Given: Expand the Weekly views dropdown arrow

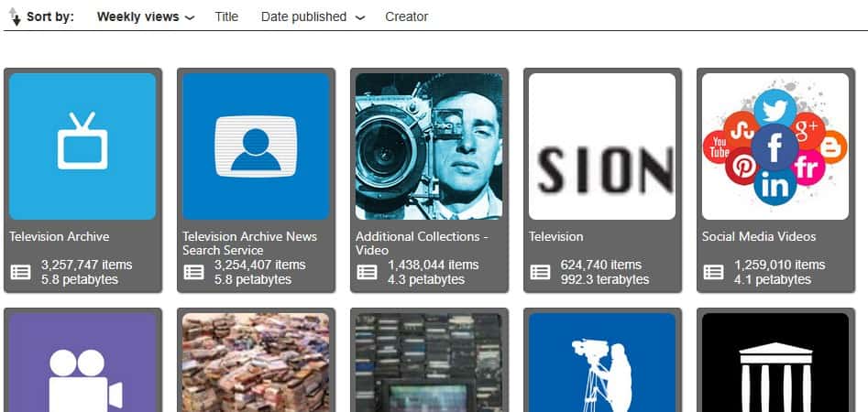Looking at the screenshot, I should click(x=190, y=17).
